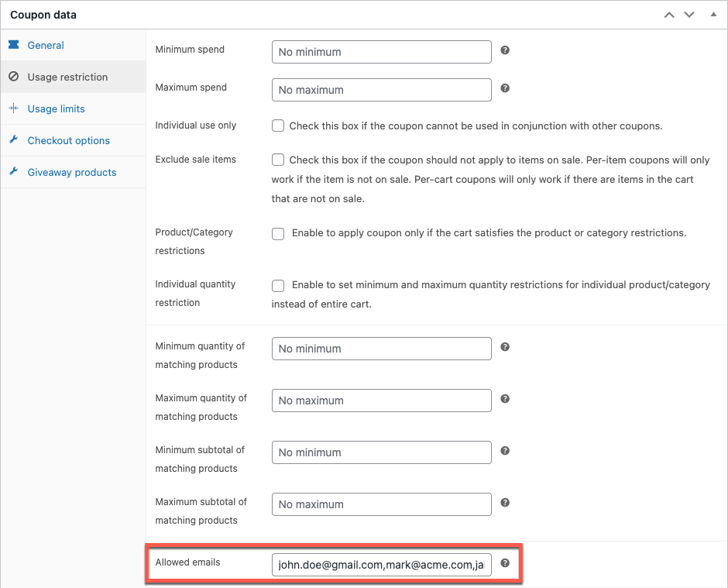Viewport: 728px width, 588px height.
Task: Focus the Minimum spend input field
Action: [x=382, y=52]
